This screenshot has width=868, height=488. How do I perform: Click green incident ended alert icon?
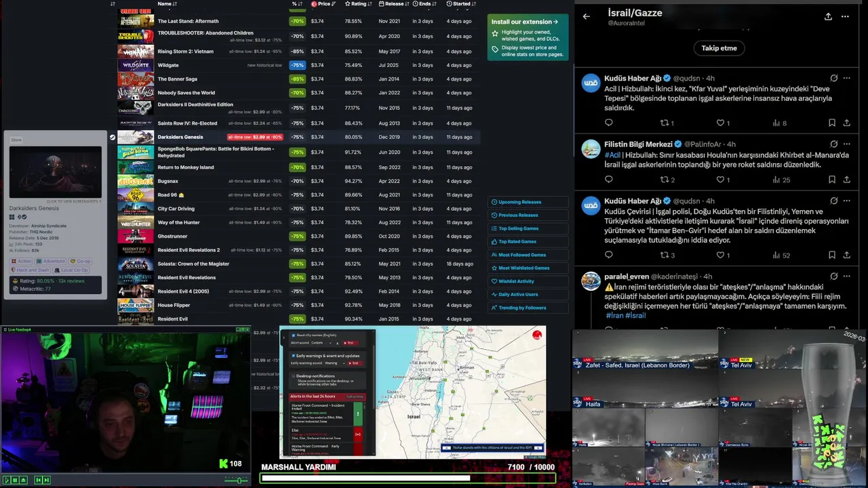pos(358,413)
